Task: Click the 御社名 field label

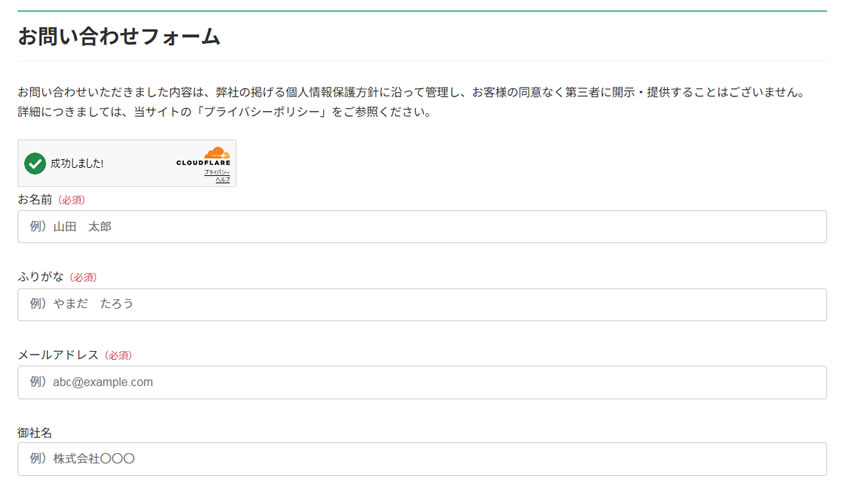Action: (x=35, y=432)
